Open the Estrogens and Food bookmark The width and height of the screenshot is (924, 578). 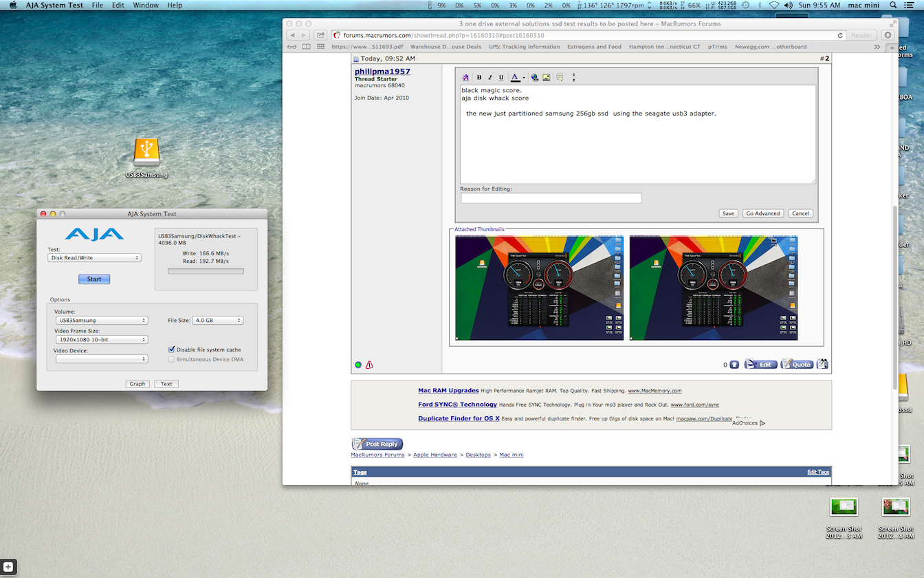[594, 47]
